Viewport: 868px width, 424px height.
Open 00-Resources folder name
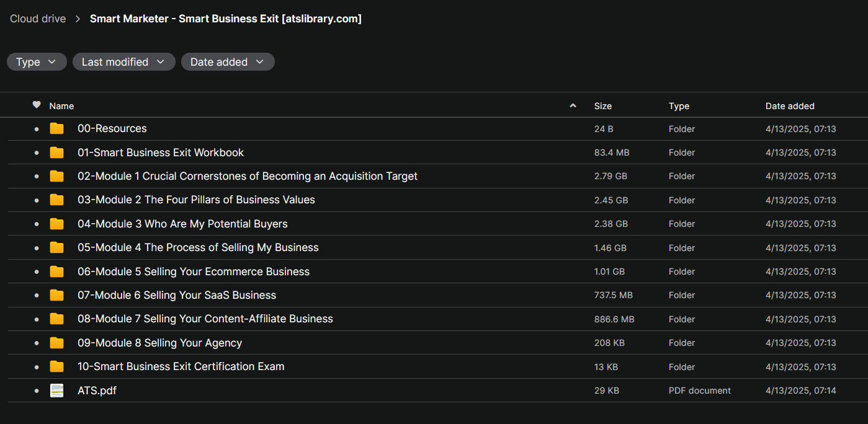tap(112, 128)
